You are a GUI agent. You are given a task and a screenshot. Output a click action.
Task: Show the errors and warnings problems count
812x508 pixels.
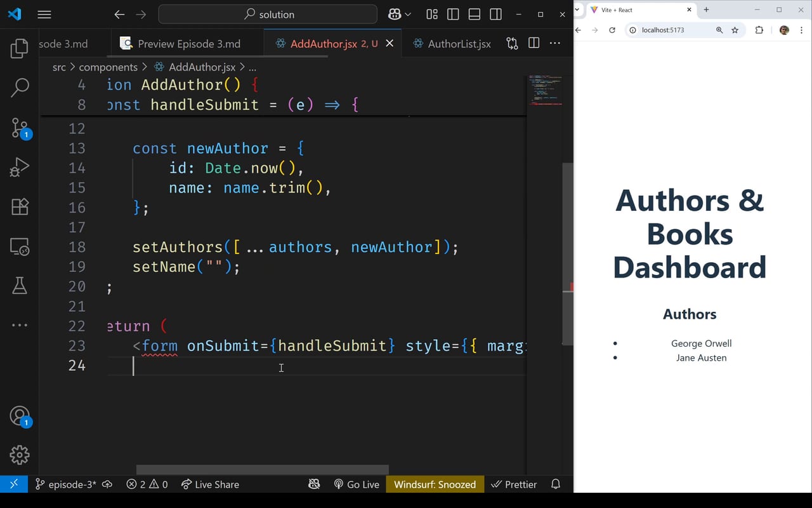click(147, 485)
